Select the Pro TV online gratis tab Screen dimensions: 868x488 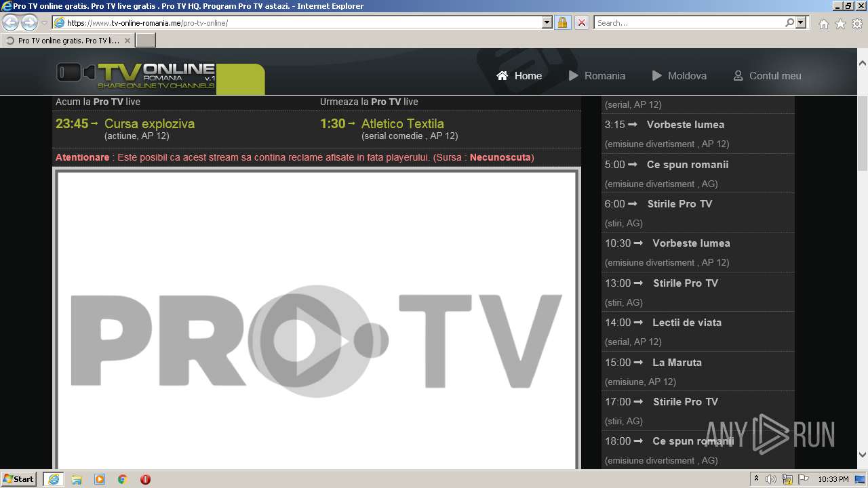coord(67,41)
